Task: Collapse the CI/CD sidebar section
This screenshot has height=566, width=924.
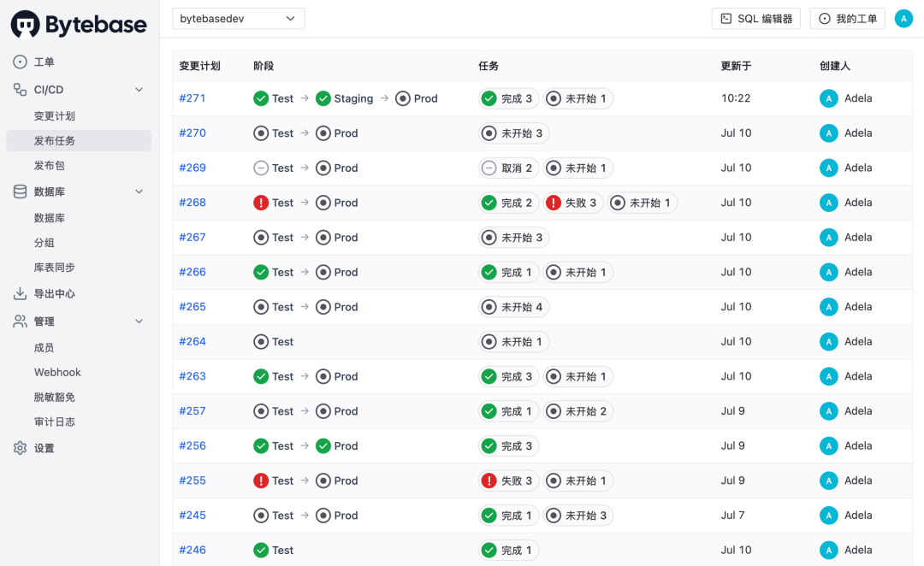Action: tap(139, 90)
